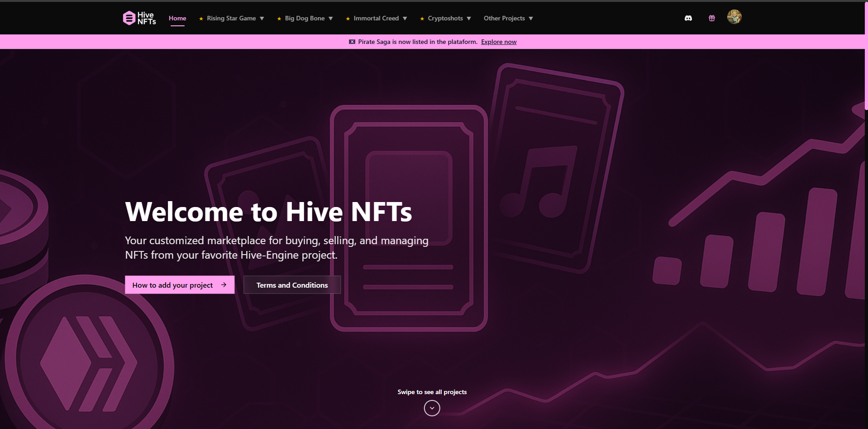The image size is (868, 429).
Task: Follow the Explore now link
Action: point(498,42)
